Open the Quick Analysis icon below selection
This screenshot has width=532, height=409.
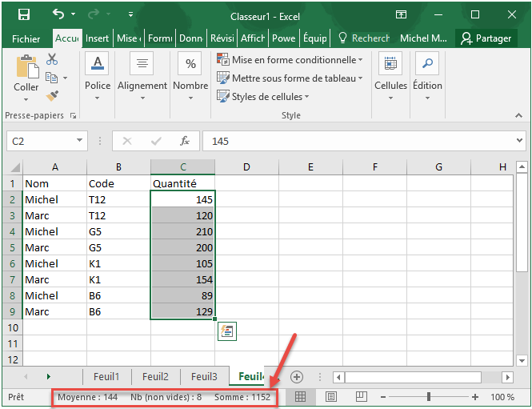pyautogui.click(x=226, y=332)
